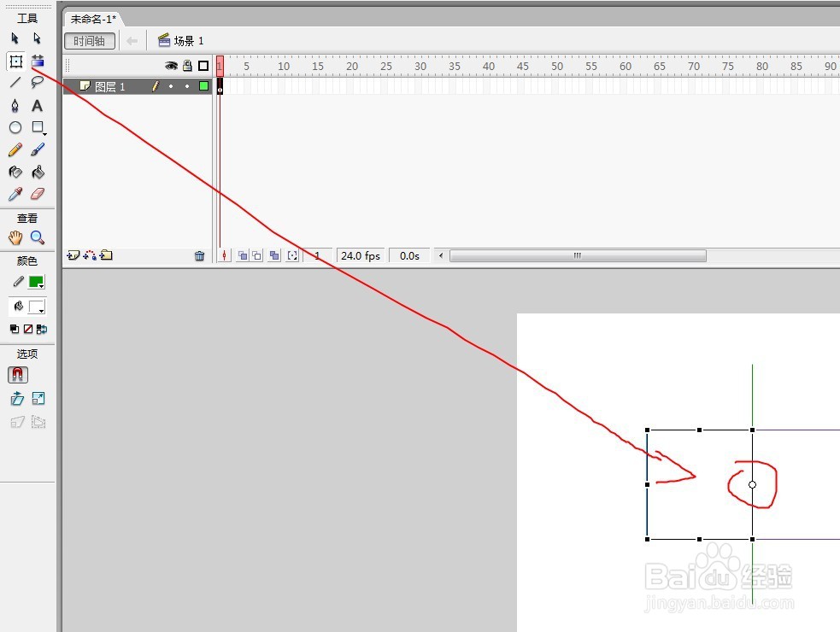Enable Rotate and Skew option

point(17,399)
